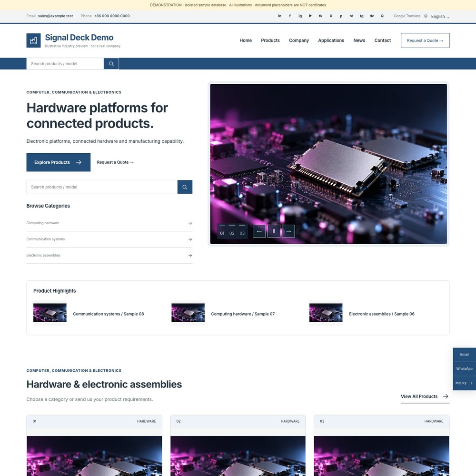Jump to hero slide 02
Viewport: 476px width, 476px height.
232,231
